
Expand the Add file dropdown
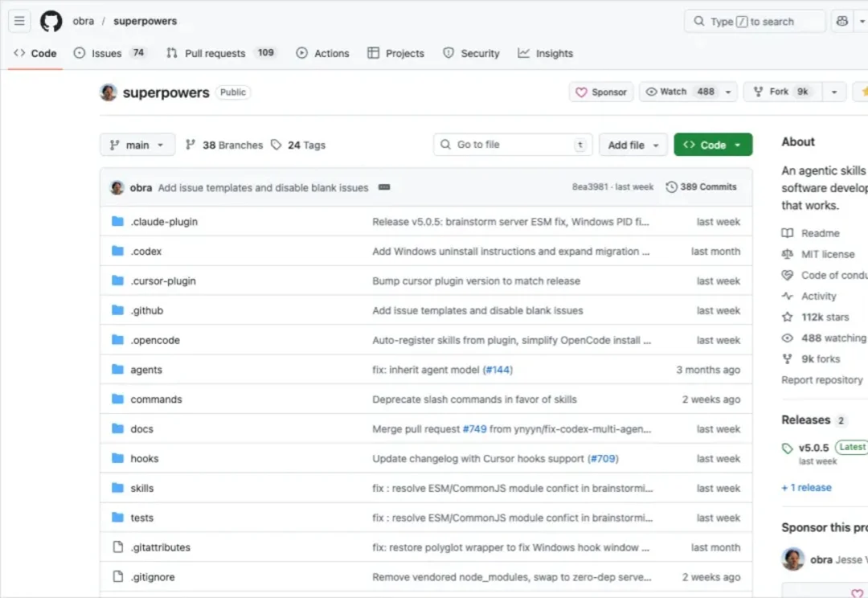pyautogui.click(x=633, y=145)
